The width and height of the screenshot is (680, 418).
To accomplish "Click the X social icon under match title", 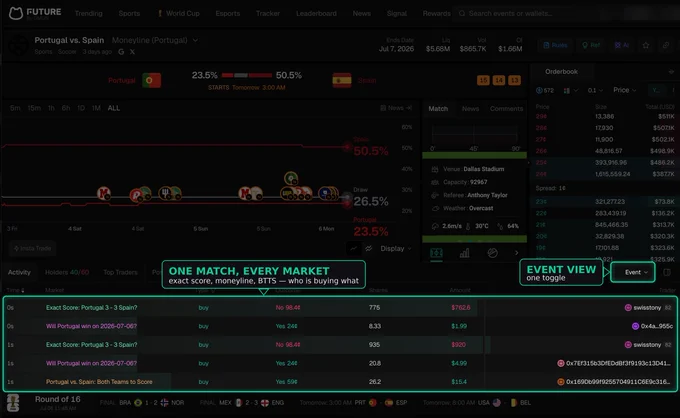I will (x=132, y=52).
